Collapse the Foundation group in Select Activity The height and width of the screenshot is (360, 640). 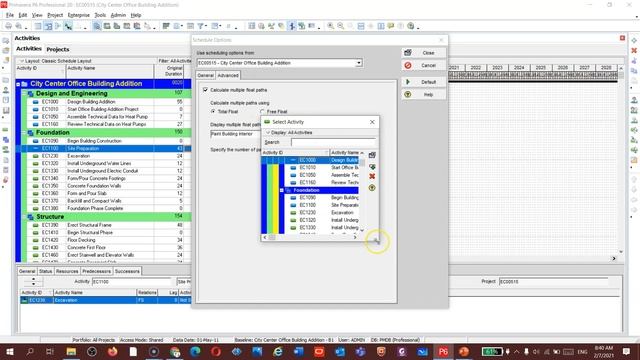click(x=282, y=190)
